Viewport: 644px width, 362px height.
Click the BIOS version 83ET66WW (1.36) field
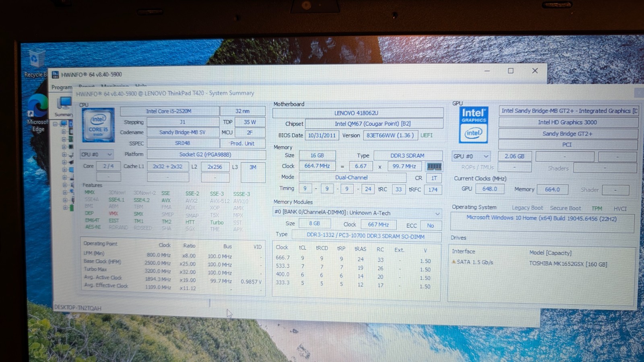point(390,135)
